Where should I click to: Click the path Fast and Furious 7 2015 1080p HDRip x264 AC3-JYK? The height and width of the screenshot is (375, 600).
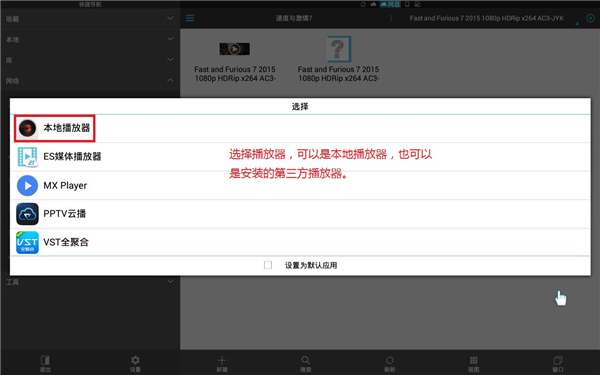(x=486, y=18)
